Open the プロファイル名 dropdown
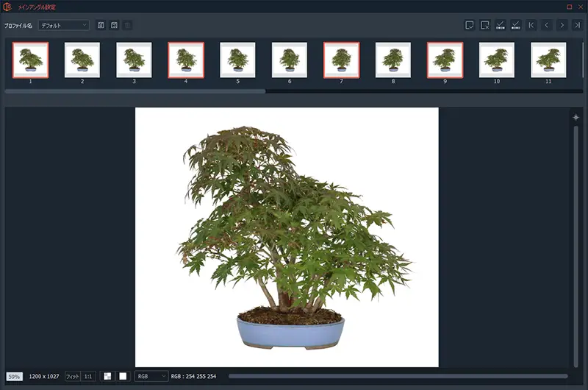The height and width of the screenshot is (390, 588). point(63,25)
